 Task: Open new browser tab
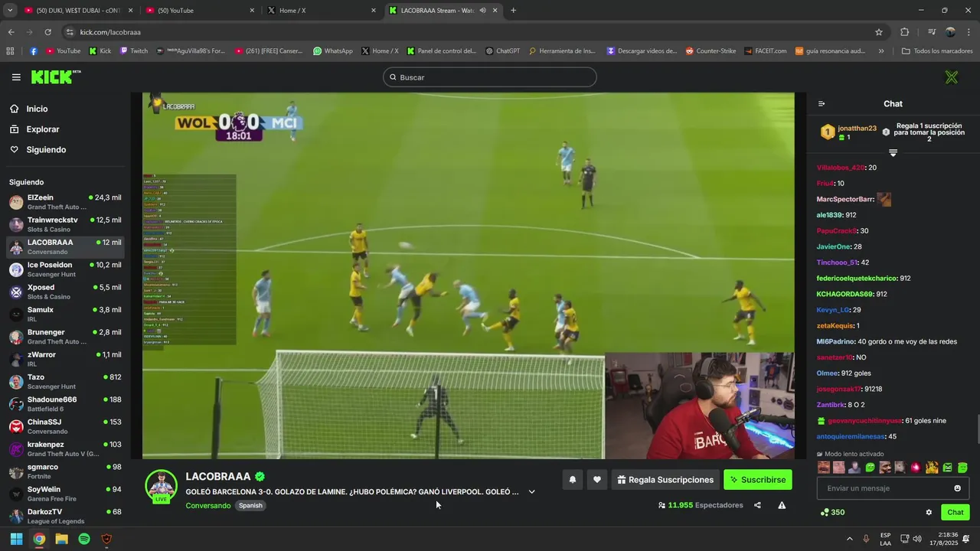click(x=513, y=11)
